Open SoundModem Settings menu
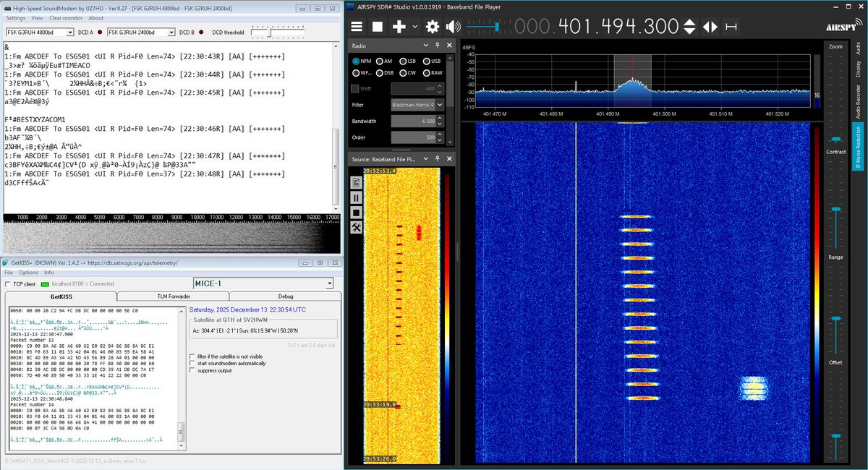 coord(16,18)
